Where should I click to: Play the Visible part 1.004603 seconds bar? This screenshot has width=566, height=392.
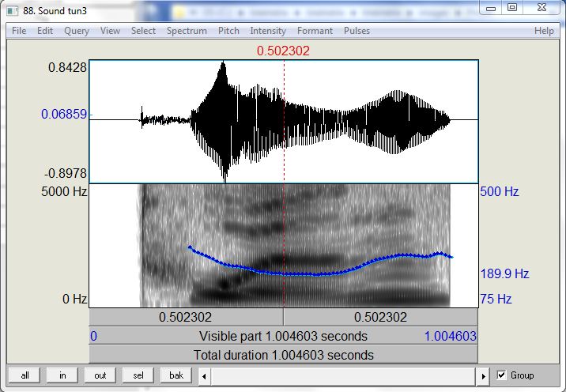point(283,336)
